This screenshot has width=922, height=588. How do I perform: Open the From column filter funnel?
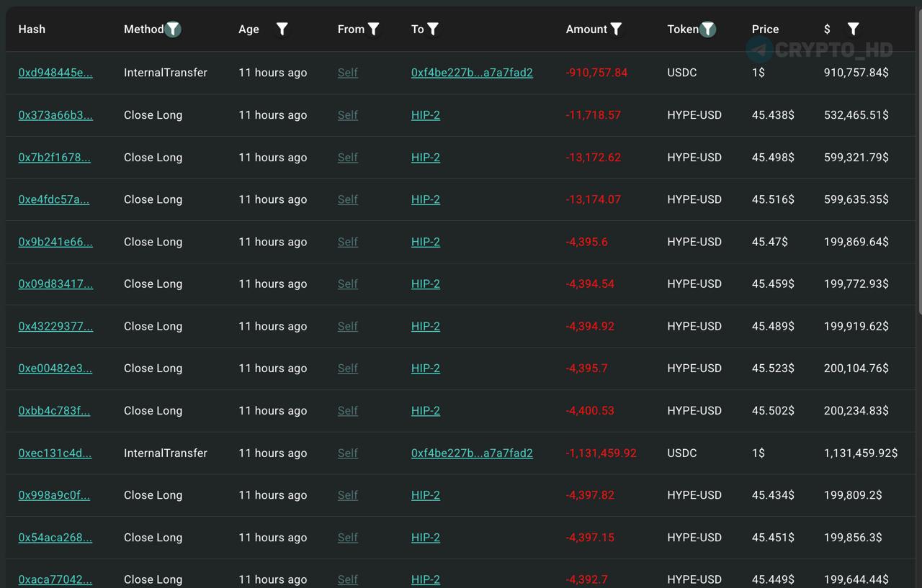373,30
